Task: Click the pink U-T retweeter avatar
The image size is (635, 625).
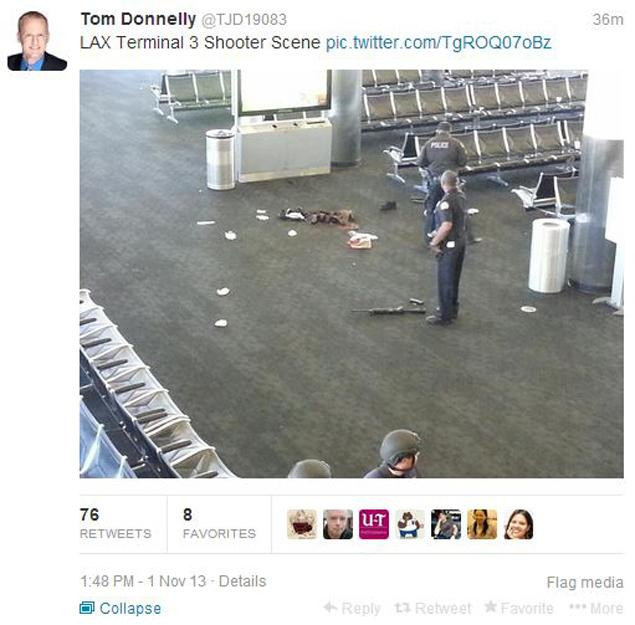Action: 374,524
